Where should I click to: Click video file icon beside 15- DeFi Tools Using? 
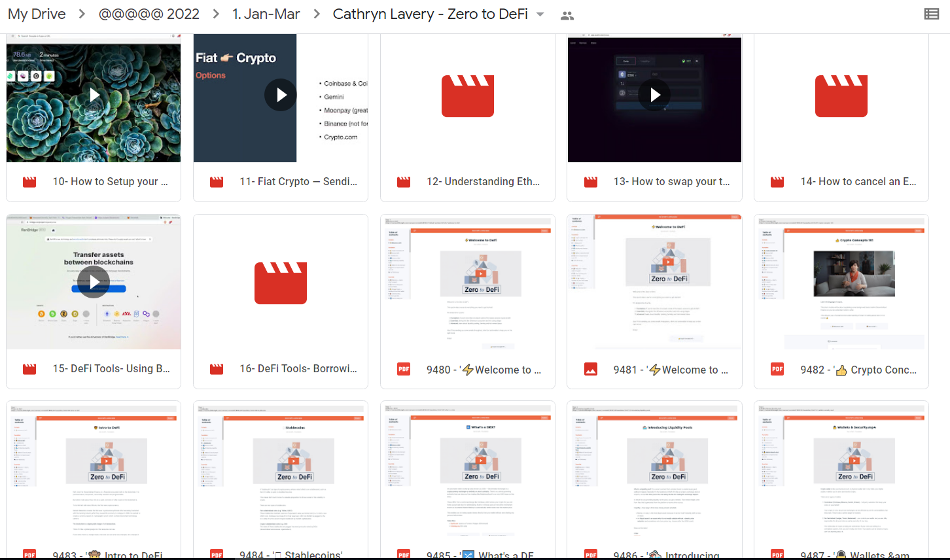29,369
